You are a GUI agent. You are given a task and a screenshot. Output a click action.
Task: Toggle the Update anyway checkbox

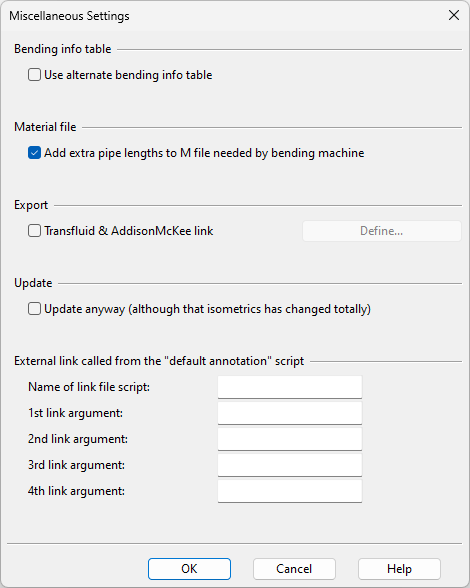click(x=34, y=309)
